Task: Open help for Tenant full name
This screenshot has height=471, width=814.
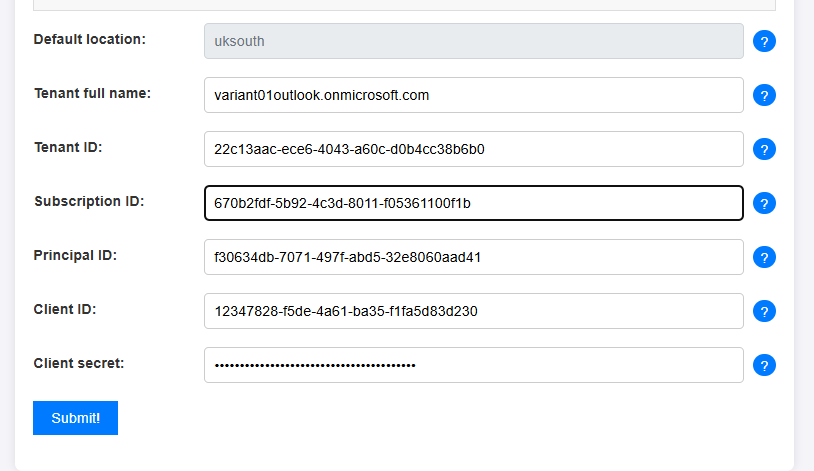Action: [x=764, y=96]
